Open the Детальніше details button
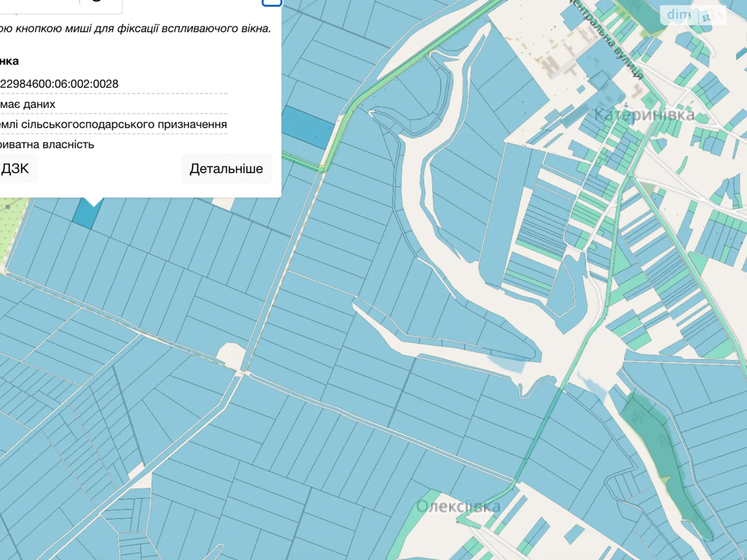This screenshot has height=560, width=747. 226,168
